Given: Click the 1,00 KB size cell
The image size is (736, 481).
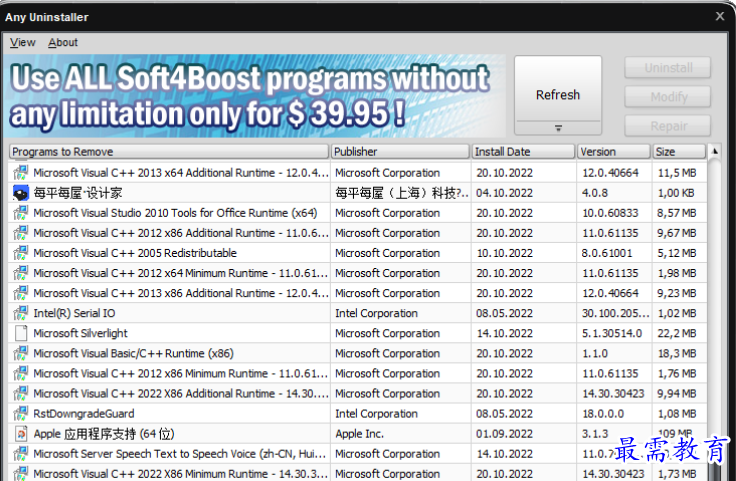Looking at the screenshot, I should point(676,193).
